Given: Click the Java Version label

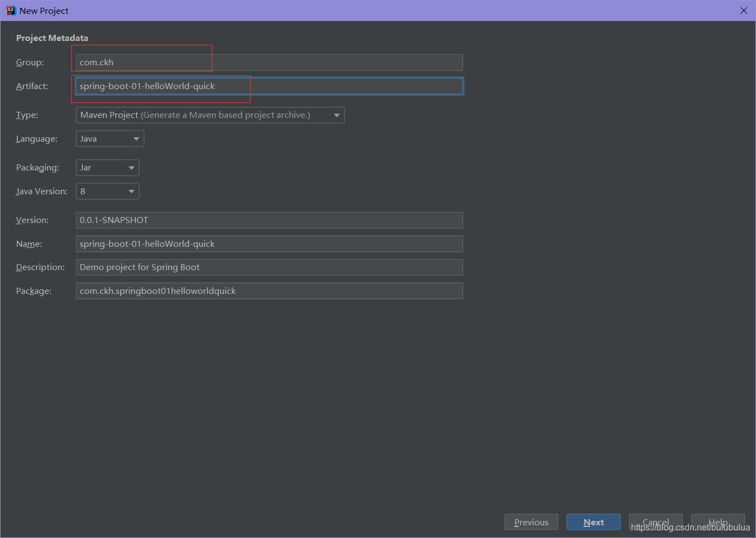Looking at the screenshot, I should pos(41,192).
